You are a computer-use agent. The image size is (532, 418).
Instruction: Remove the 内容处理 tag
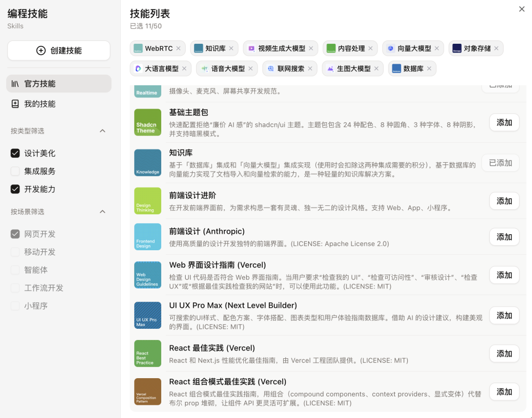(371, 49)
